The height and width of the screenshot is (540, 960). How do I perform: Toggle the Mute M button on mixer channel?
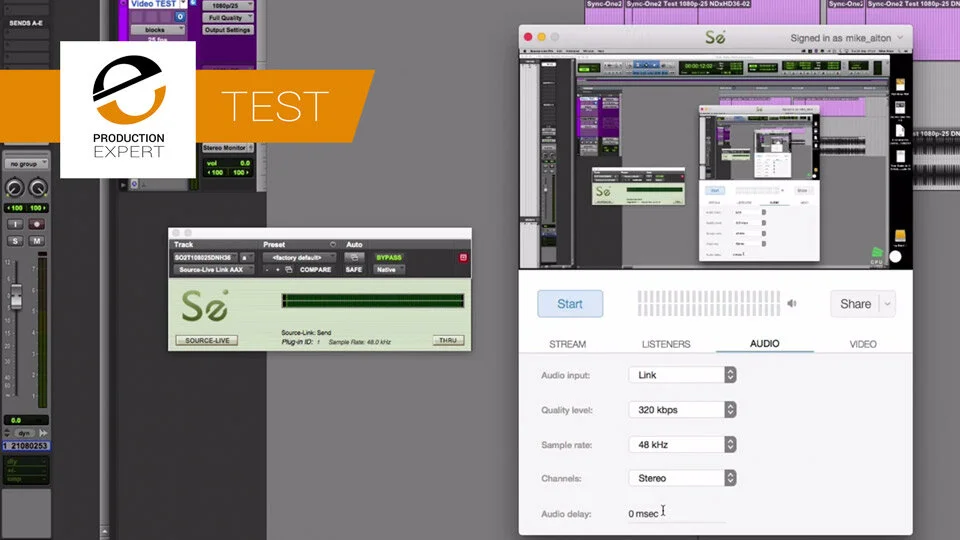[x=37, y=241]
